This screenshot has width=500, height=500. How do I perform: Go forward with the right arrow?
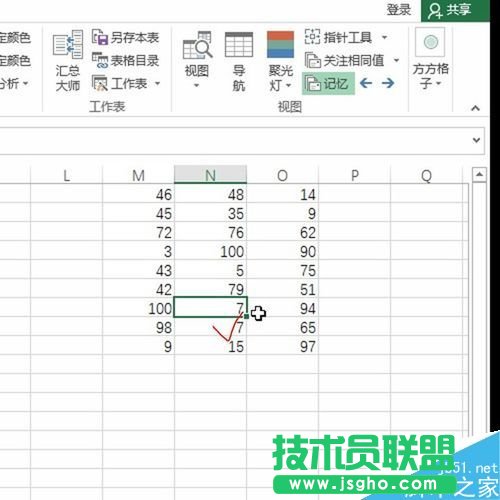point(388,83)
